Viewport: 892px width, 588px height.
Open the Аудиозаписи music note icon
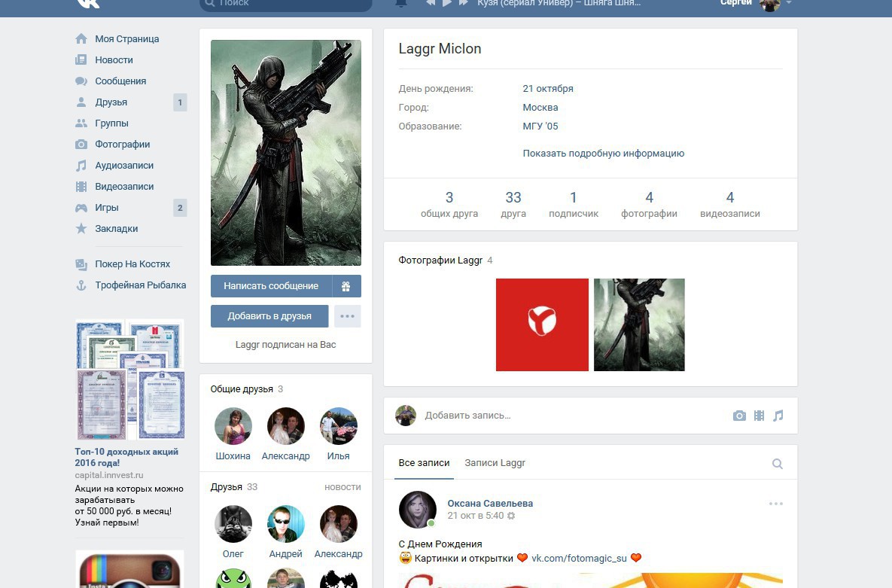81,165
